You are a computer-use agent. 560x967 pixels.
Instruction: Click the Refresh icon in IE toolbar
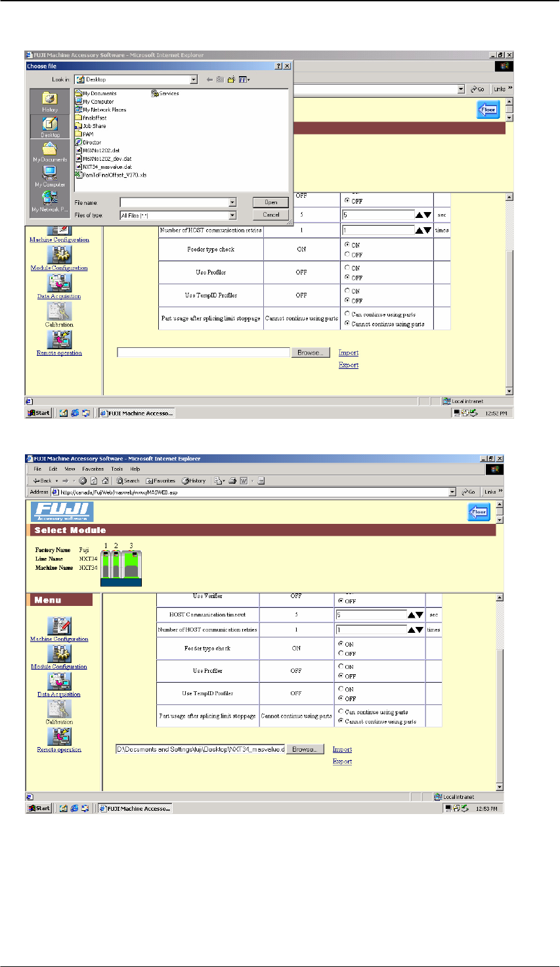[94, 481]
